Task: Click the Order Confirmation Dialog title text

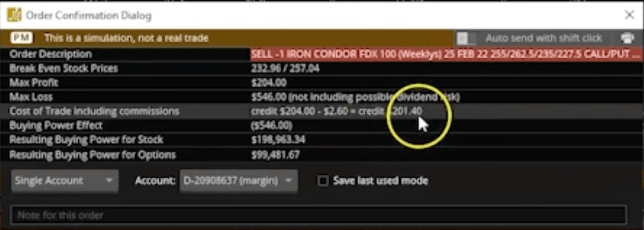Action: (x=88, y=16)
